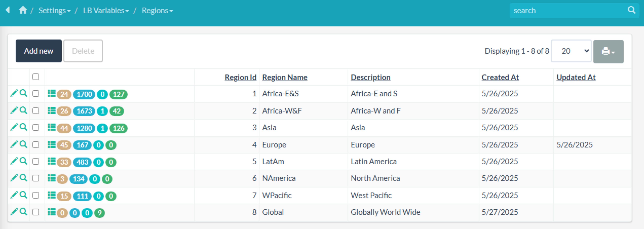Open list icon for Africa-E&S row
Viewport: 644px width, 229px height.
pos(52,93)
